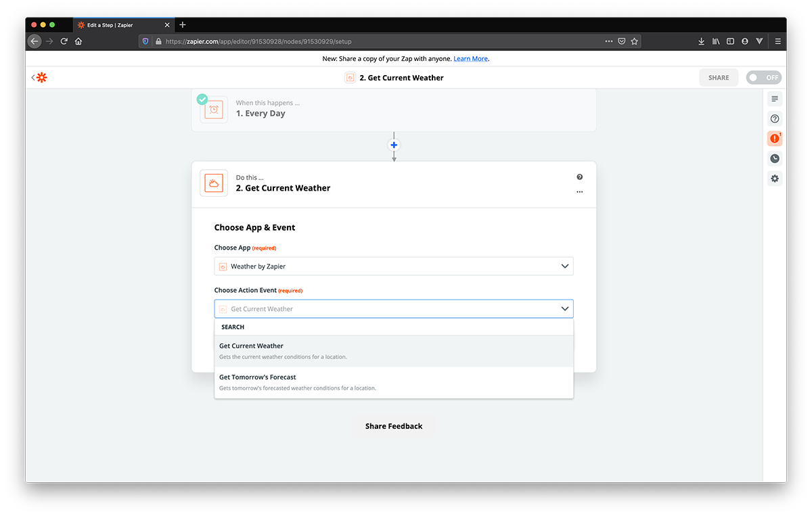Click the Zapier logo home icon
This screenshot has height=516, width=812.
pyautogui.click(x=42, y=78)
